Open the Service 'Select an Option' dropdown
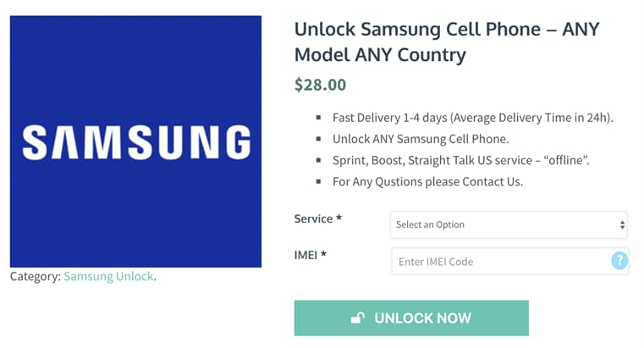This screenshot has height=348, width=644. point(508,225)
